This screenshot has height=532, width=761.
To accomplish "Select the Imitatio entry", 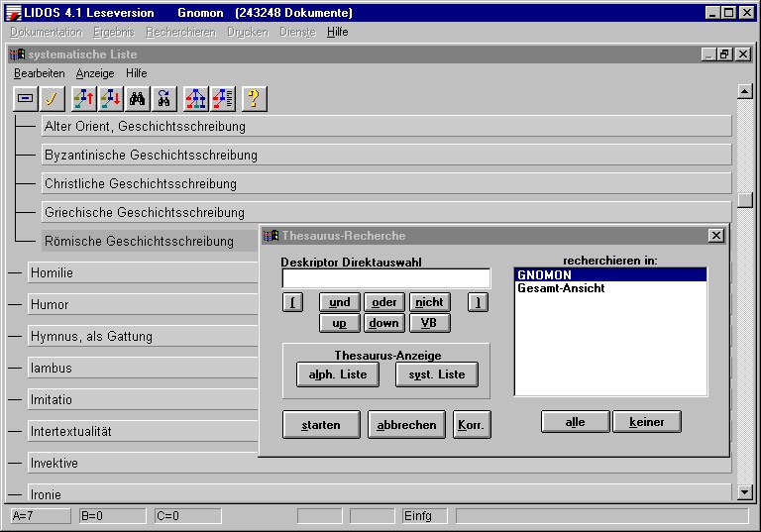I will point(143,399).
